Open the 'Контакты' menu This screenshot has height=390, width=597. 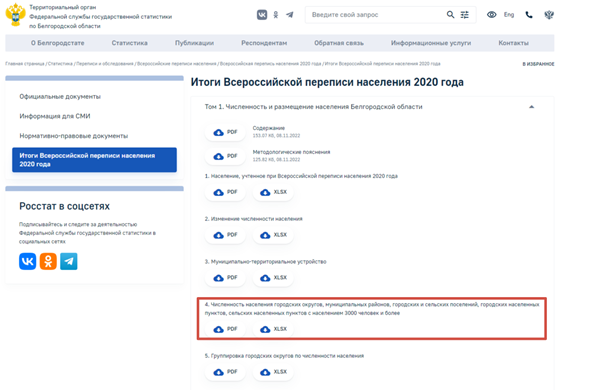coord(513,43)
